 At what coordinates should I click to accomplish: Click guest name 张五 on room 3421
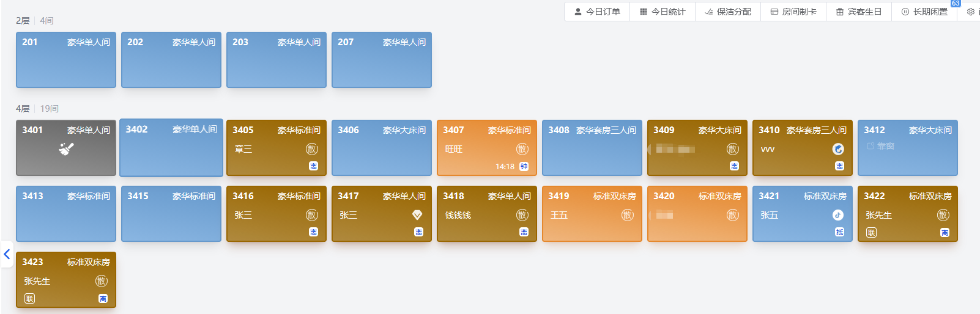[770, 215]
